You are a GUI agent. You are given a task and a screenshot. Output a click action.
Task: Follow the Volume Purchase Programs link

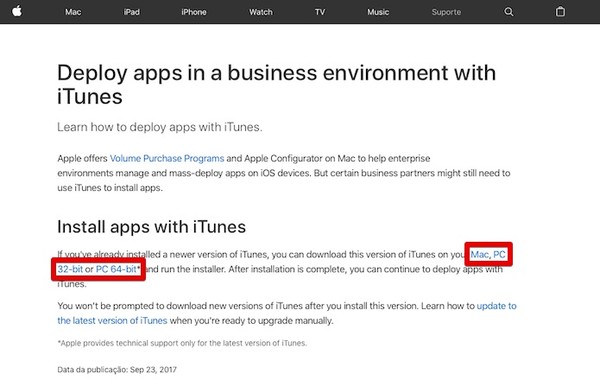(167, 158)
